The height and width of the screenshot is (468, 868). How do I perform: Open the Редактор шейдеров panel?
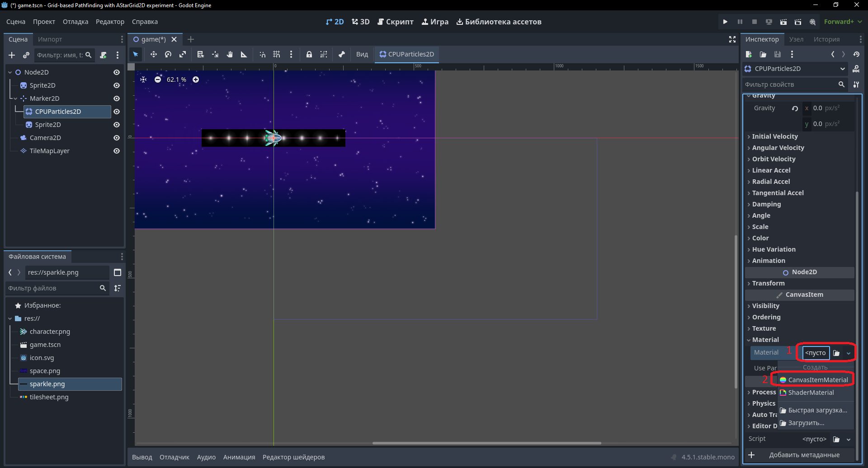pyautogui.click(x=293, y=457)
